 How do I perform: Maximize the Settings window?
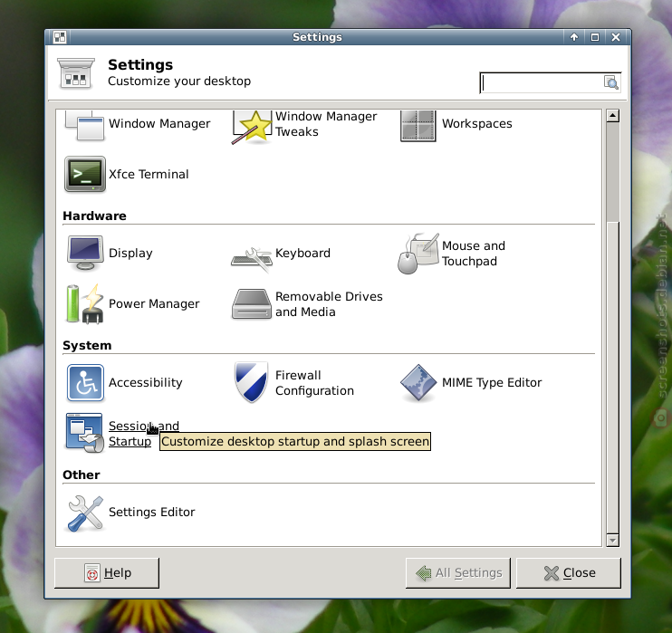point(595,37)
